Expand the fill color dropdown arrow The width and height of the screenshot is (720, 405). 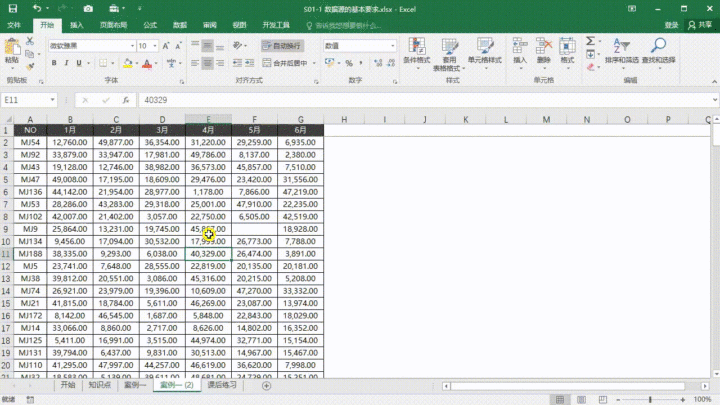pyautogui.click(x=137, y=63)
